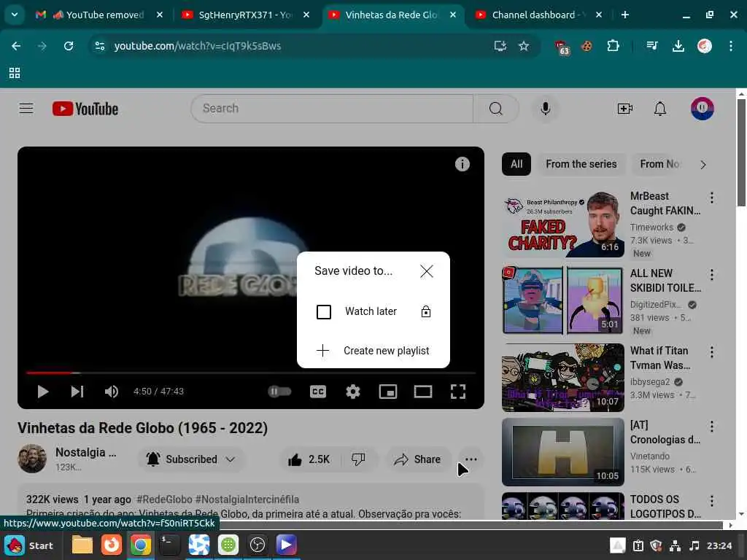Open the Start menu
The height and width of the screenshot is (560, 747).
[x=29, y=545]
